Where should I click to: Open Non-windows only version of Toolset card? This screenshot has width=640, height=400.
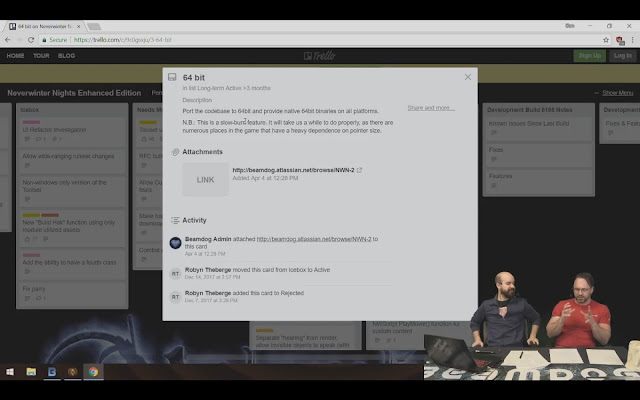click(x=72, y=190)
